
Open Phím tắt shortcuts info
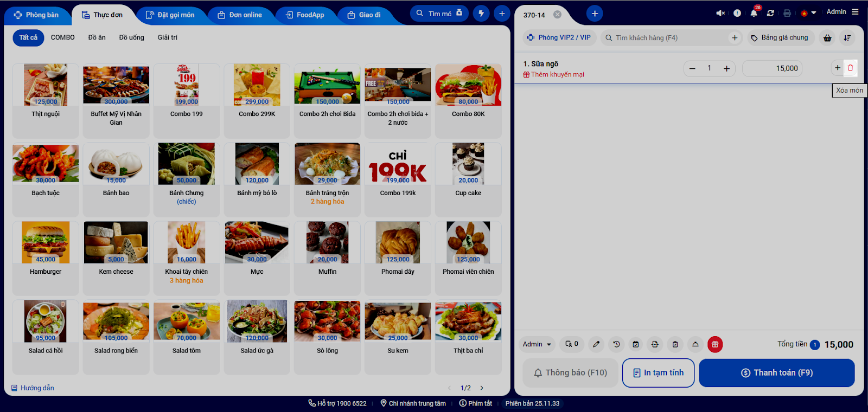click(476, 403)
